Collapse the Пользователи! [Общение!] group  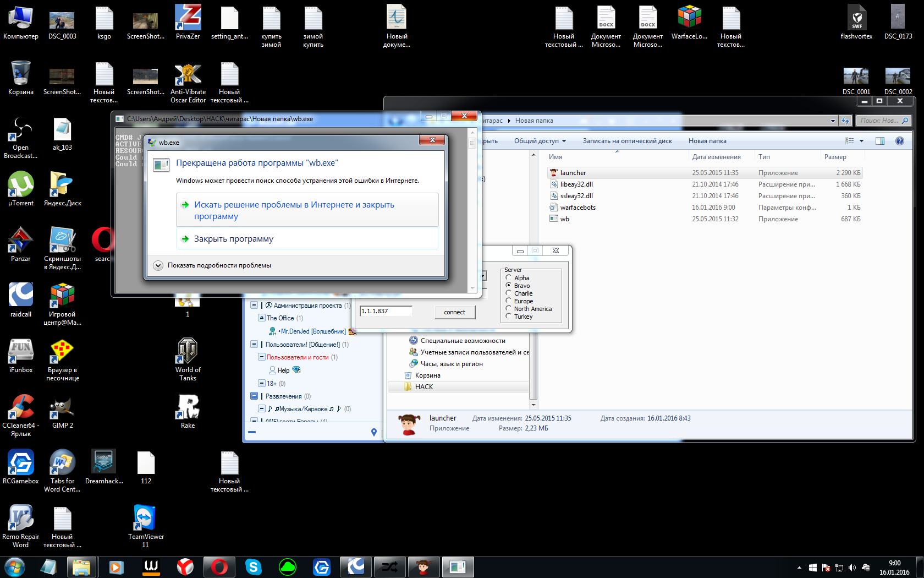click(254, 344)
